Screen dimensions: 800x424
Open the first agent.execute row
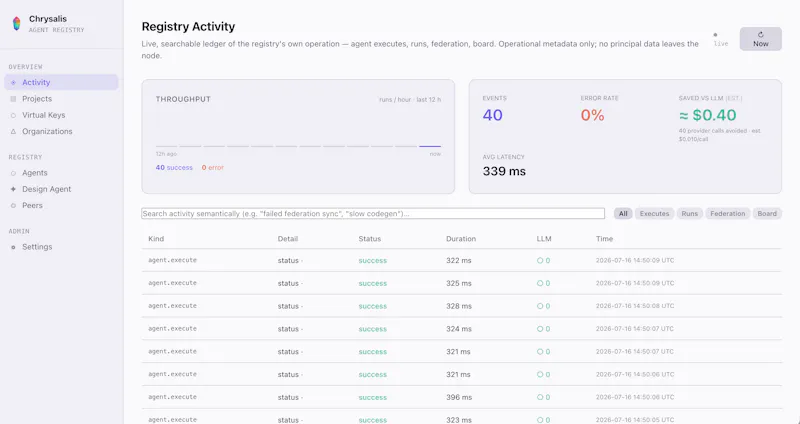tap(461, 260)
